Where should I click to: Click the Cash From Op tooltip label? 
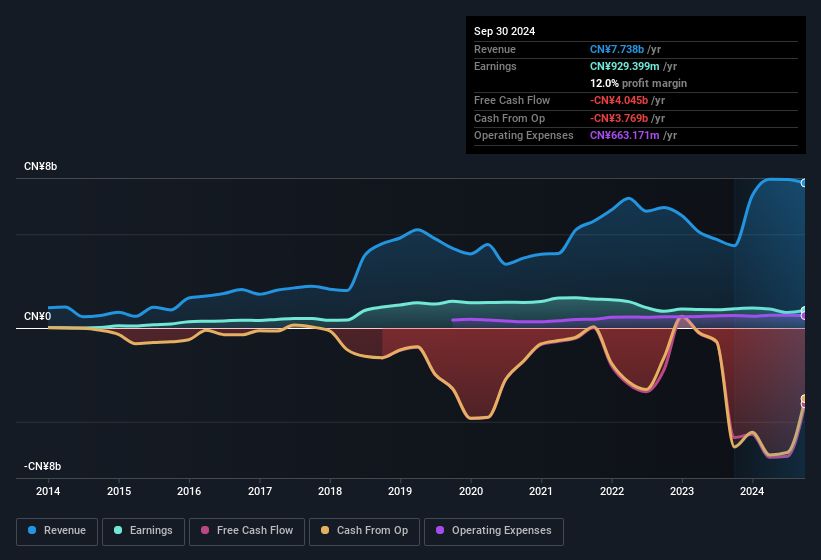coord(509,118)
